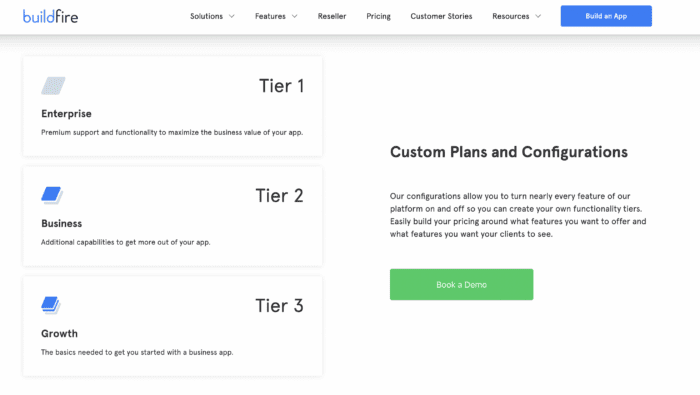700x395 pixels.
Task: Click the Solutions menu label
Action: coord(206,16)
